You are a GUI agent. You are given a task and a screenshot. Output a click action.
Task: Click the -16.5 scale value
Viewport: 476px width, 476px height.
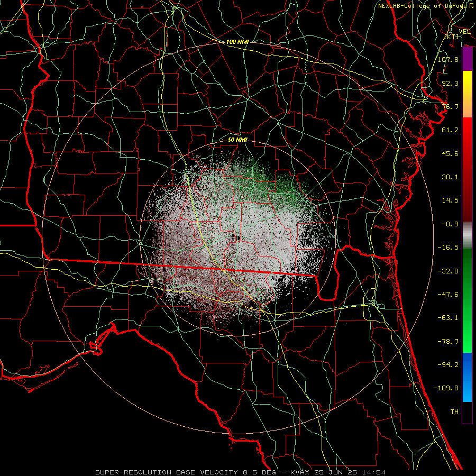tap(448, 248)
